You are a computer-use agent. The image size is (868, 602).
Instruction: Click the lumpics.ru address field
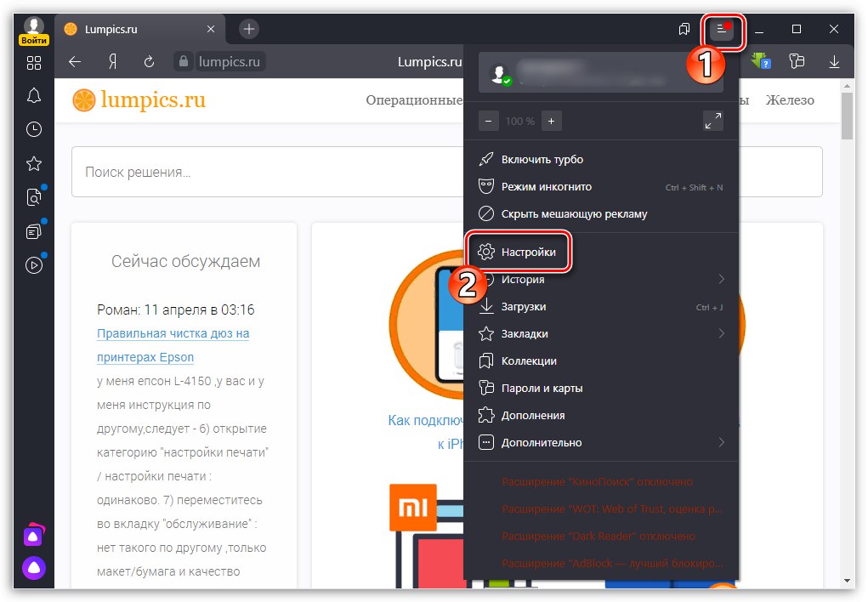pos(230,61)
